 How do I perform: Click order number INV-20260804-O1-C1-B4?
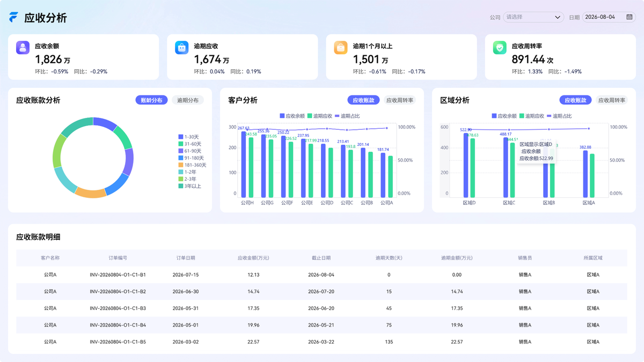[x=118, y=325]
